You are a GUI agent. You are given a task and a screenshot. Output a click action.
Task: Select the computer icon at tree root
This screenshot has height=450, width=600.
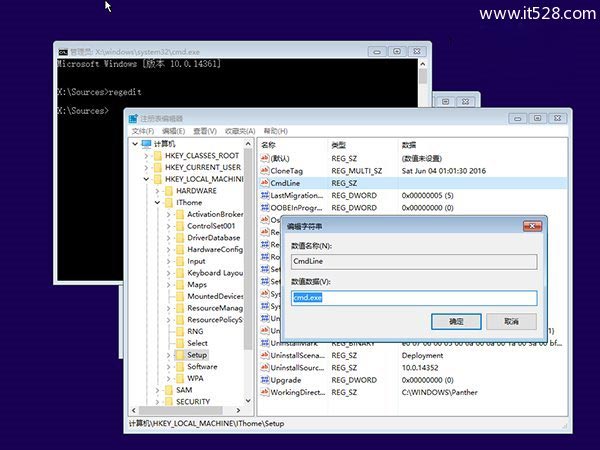(147, 144)
